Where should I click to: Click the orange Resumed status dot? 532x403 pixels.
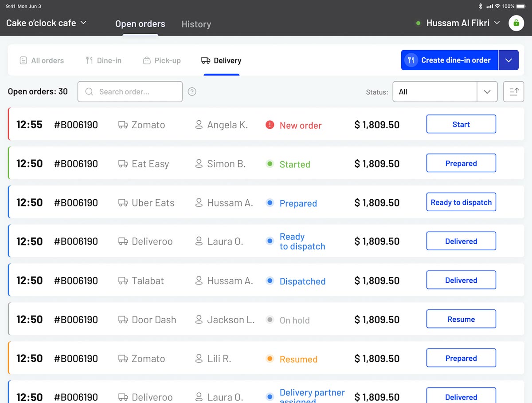[270, 359]
